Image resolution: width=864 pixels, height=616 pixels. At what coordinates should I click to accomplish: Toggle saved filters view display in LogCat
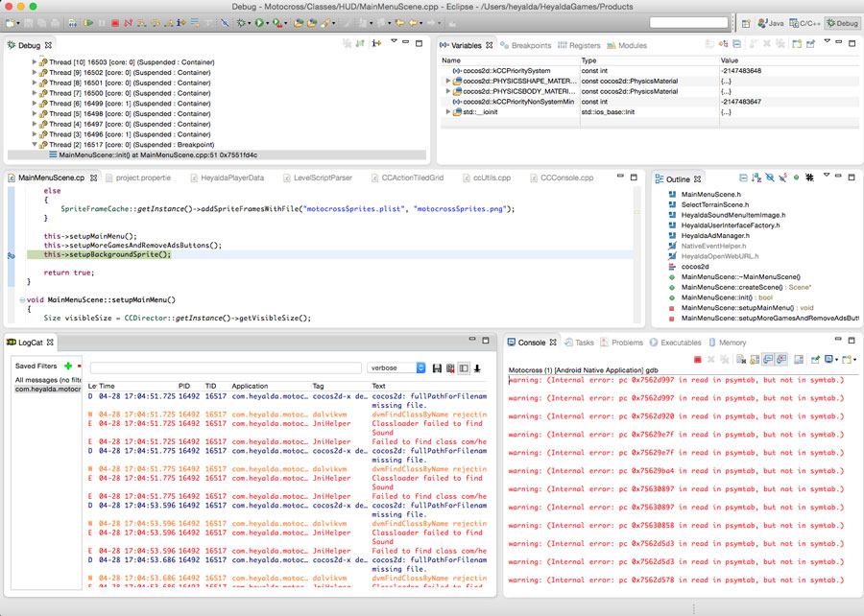point(464,368)
